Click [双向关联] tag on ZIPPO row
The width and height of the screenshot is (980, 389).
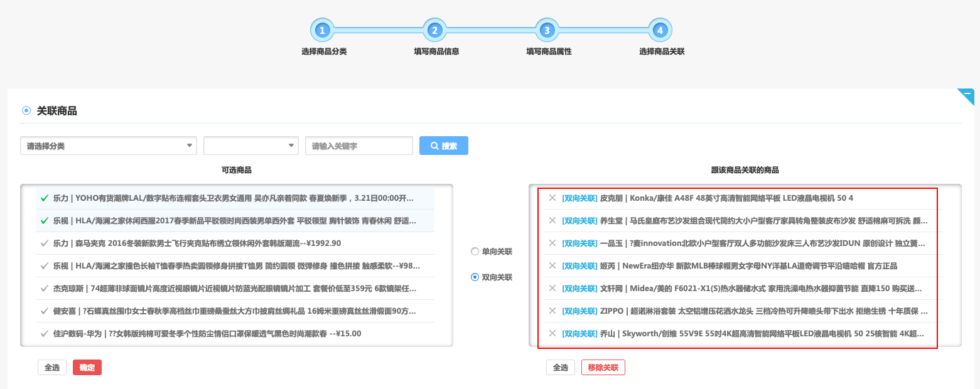(579, 311)
